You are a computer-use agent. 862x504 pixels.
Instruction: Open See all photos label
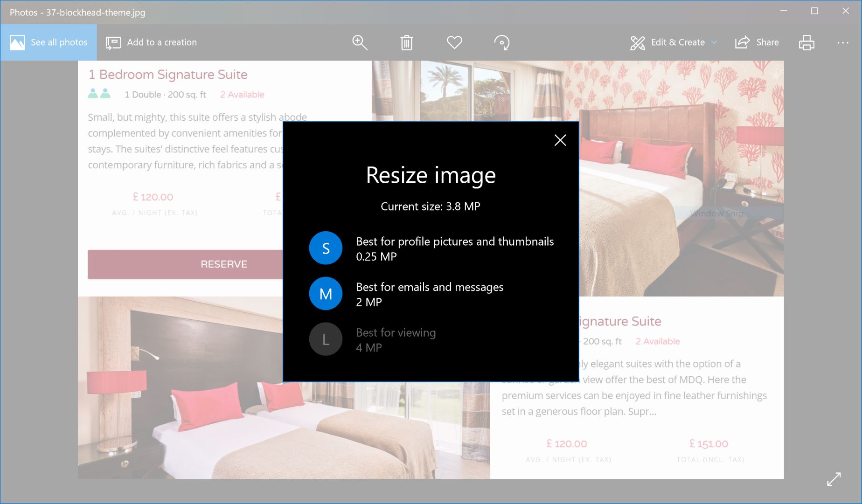click(59, 42)
